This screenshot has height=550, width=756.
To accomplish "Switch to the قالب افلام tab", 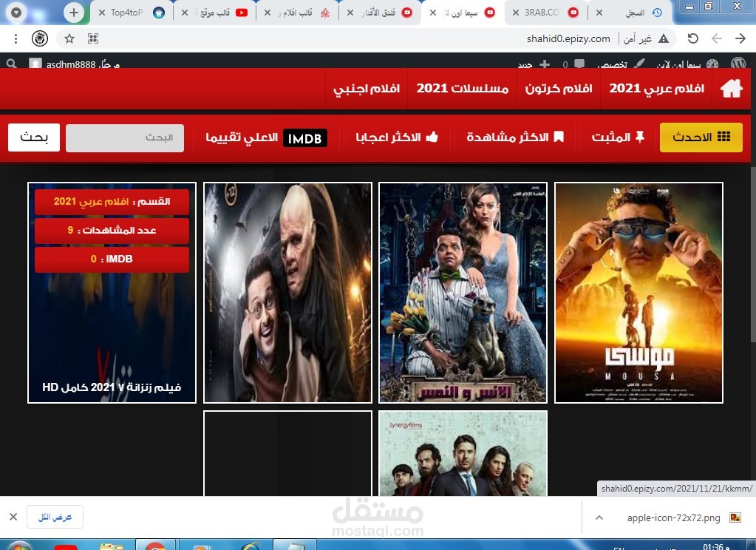I will pos(298,13).
